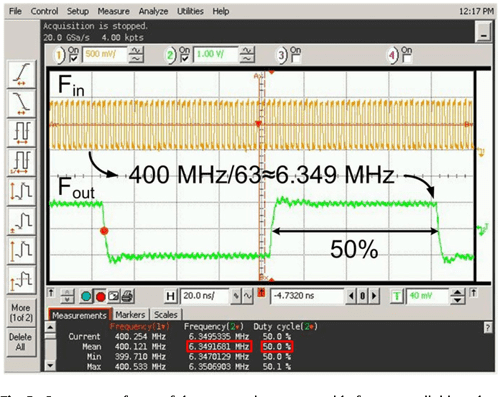The height and width of the screenshot is (397, 500).
Task: Click the measurements scrollbar up arrow
Action: tap(50, 327)
